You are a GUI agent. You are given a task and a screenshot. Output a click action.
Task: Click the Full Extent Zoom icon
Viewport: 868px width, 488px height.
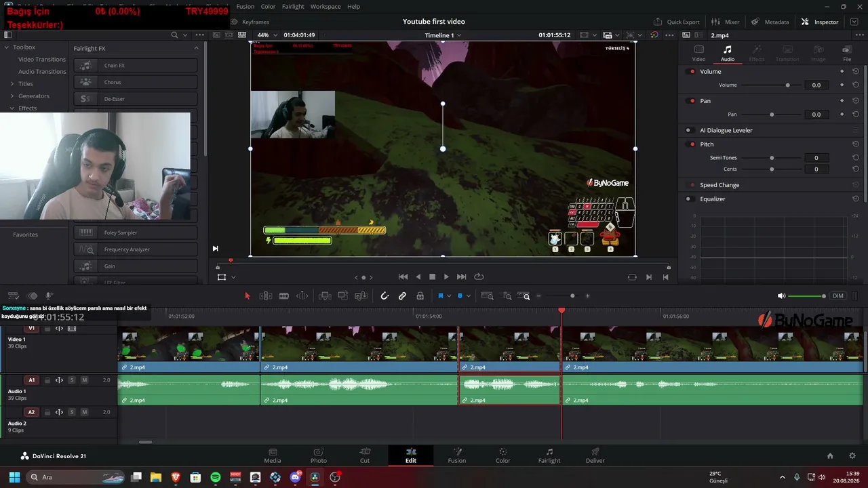[487, 296]
